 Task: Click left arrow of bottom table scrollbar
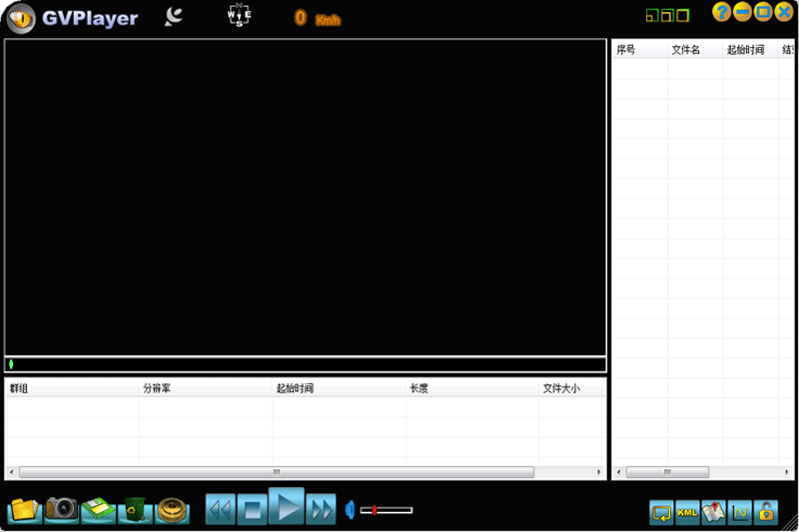point(11,472)
